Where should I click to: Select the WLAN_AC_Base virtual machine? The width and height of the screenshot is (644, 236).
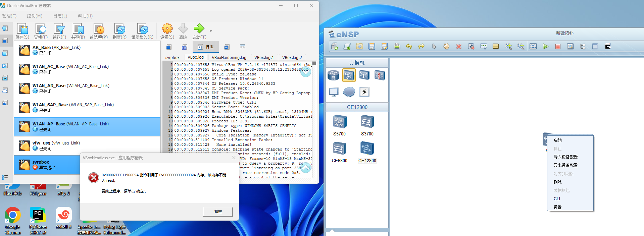coord(87,69)
